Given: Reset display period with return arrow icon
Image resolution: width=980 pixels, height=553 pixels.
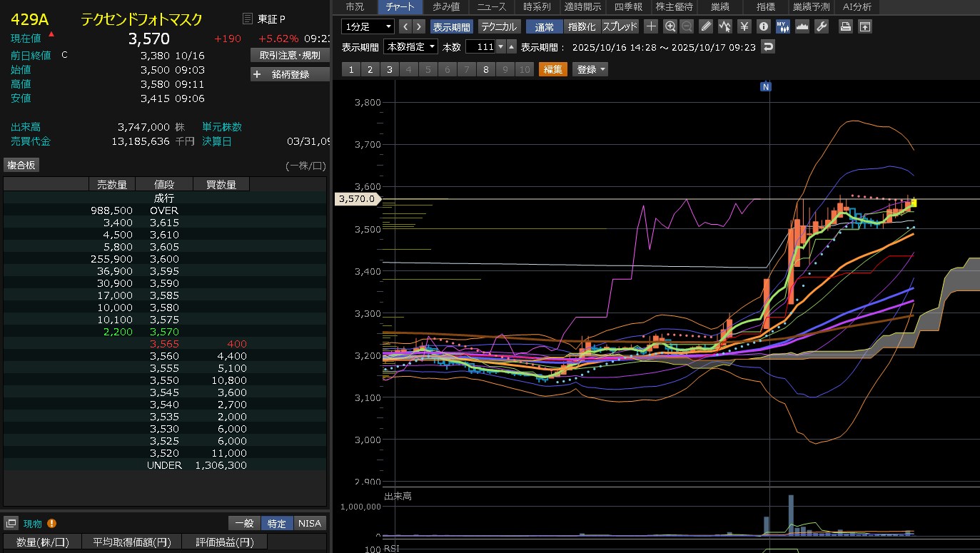Looking at the screenshot, I should click(768, 47).
